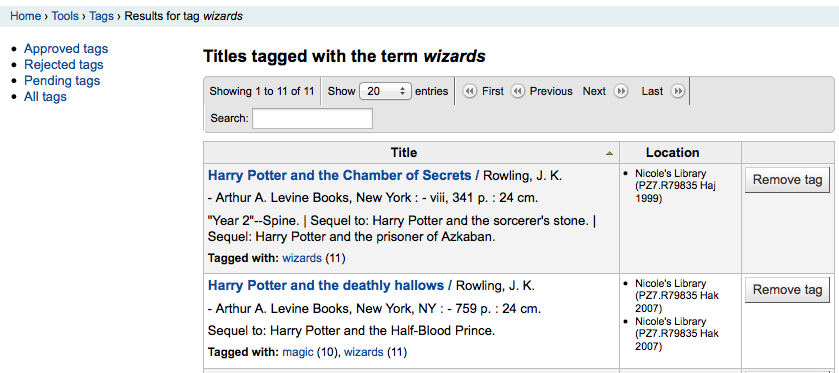This screenshot has width=839, height=373.
Task: View All tags in sidebar
Action: pyautogui.click(x=45, y=97)
